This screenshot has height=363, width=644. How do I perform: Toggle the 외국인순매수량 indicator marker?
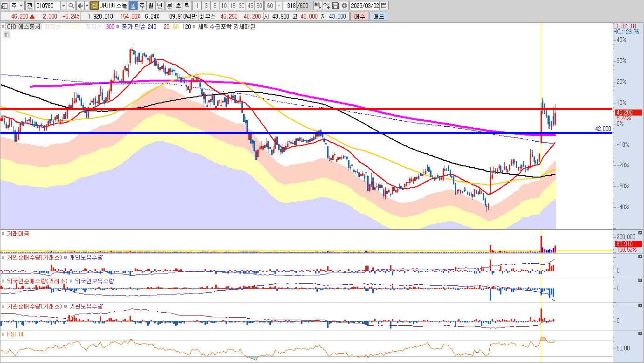click(3, 281)
